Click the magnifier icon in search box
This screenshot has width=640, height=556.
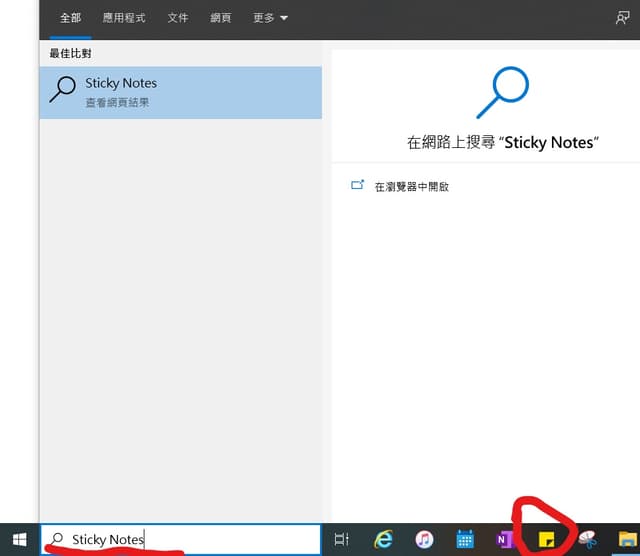(57, 539)
